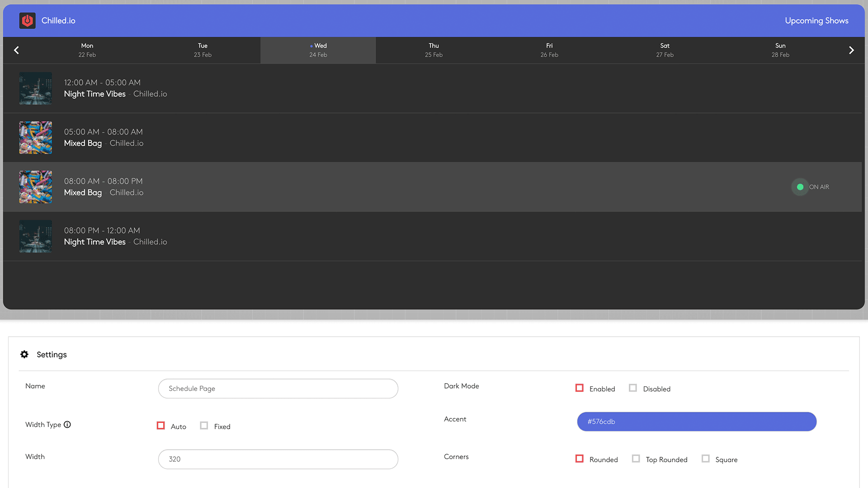The width and height of the screenshot is (868, 488).
Task: Click the Width field showing 320
Action: (x=278, y=459)
